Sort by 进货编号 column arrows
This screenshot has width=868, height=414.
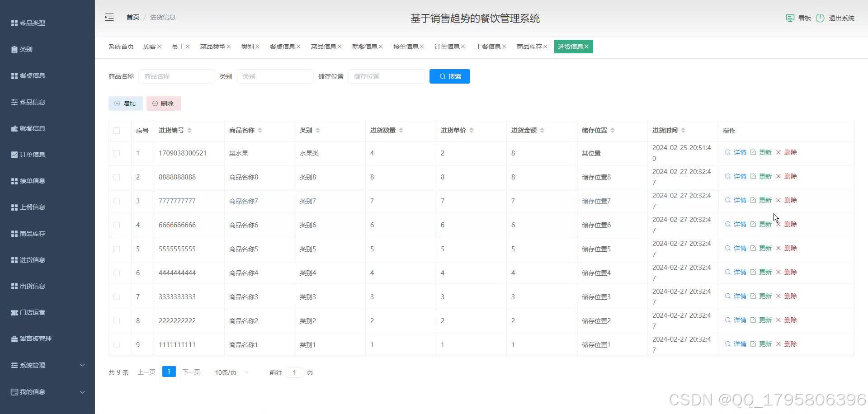point(189,130)
